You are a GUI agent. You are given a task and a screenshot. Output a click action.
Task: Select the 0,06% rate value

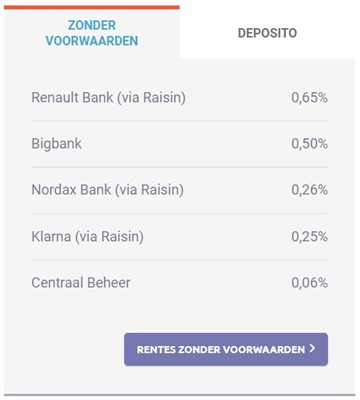(309, 283)
